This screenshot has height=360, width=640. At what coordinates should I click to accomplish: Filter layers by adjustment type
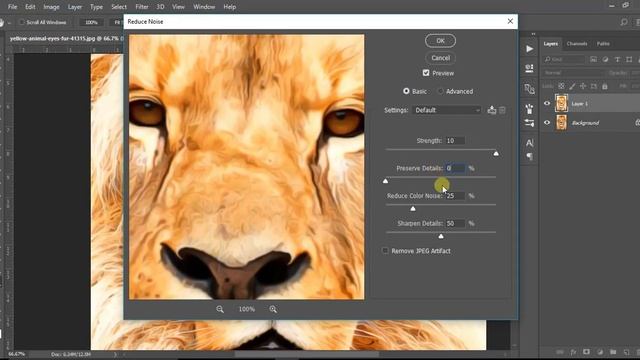click(605, 60)
